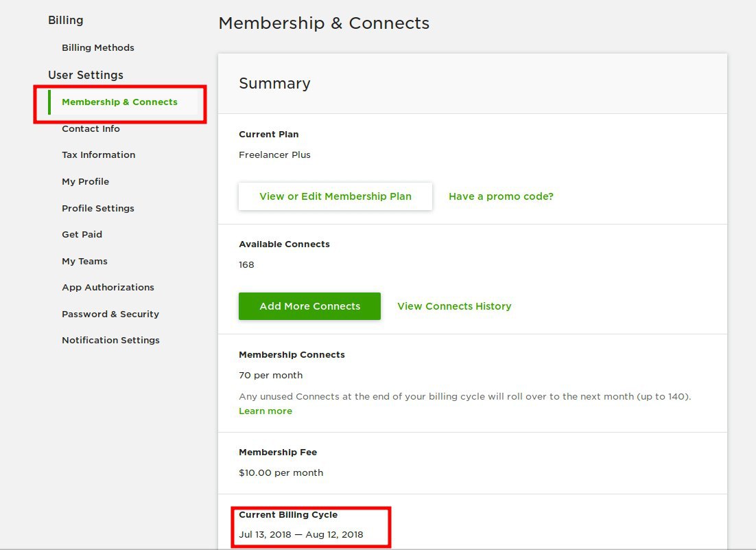
Task: Navigate to My Profile
Action: [85, 182]
